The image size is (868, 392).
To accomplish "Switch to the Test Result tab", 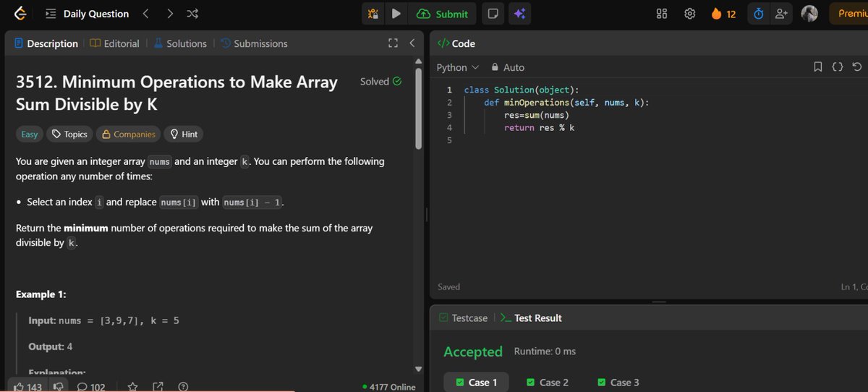I will click(531, 318).
